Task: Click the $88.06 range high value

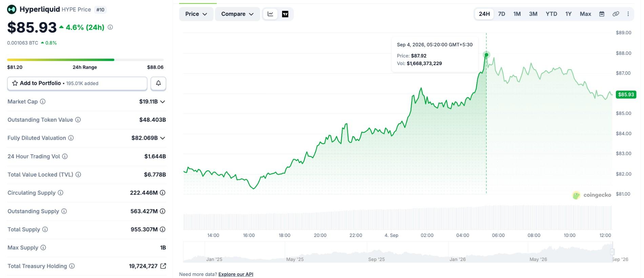Action: [155, 67]
